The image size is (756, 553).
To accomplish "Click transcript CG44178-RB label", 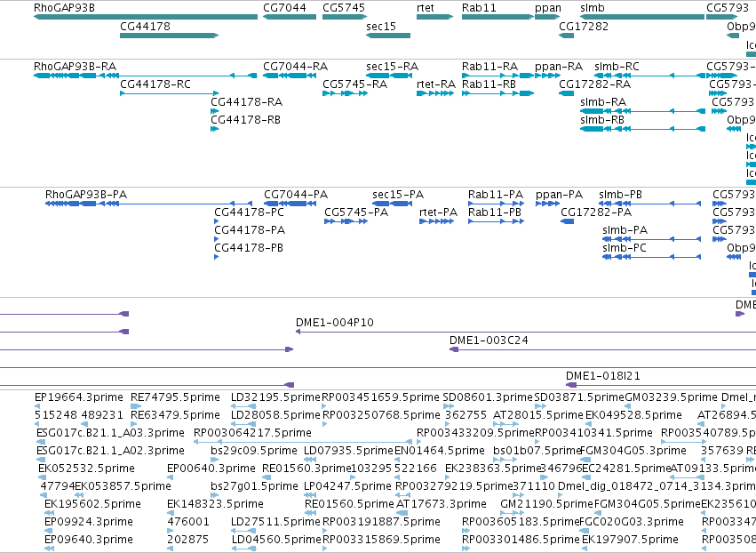I will pyautogui.click(x=245, y=120).
